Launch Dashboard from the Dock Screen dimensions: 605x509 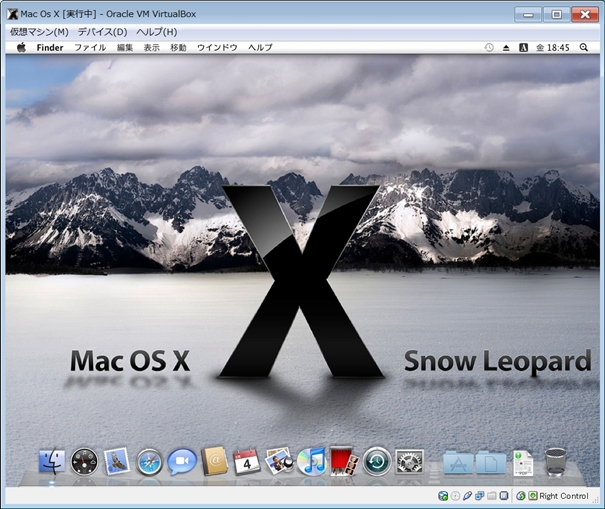coord(84,462)
